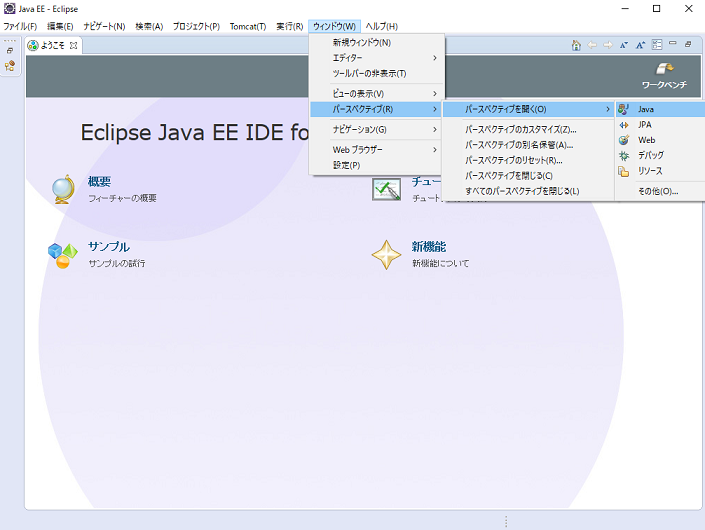
Task: Open the 概要 link
Action: click(99, 182)
